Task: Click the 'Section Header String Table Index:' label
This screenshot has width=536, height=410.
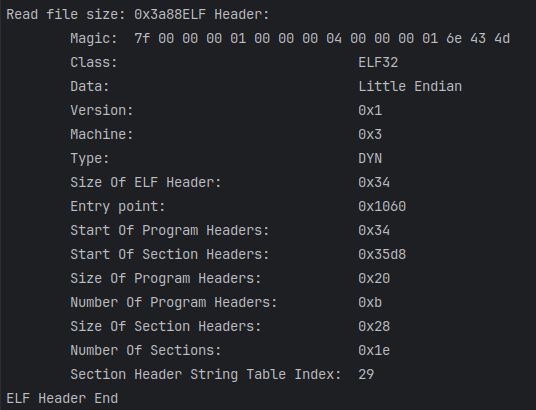Action: tap(205, 374)
